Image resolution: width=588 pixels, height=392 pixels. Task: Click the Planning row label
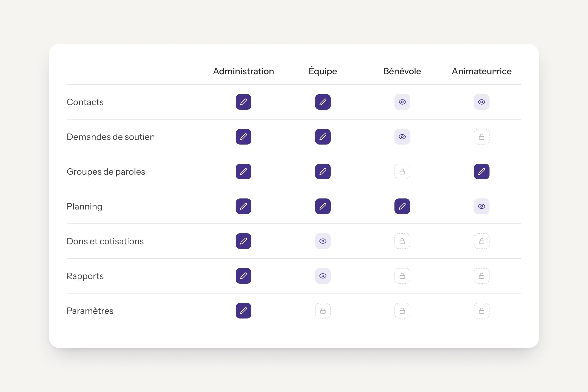pos(85,207)
